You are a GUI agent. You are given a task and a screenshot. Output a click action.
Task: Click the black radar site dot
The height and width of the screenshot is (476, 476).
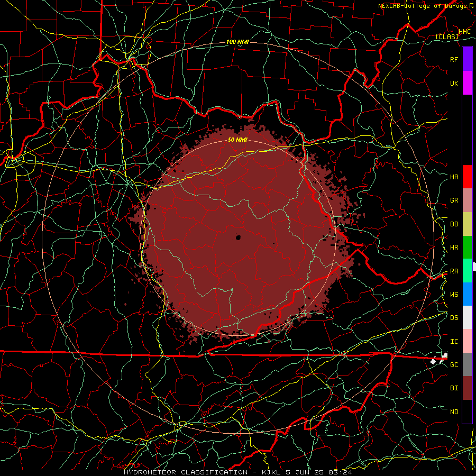(238, 237)
